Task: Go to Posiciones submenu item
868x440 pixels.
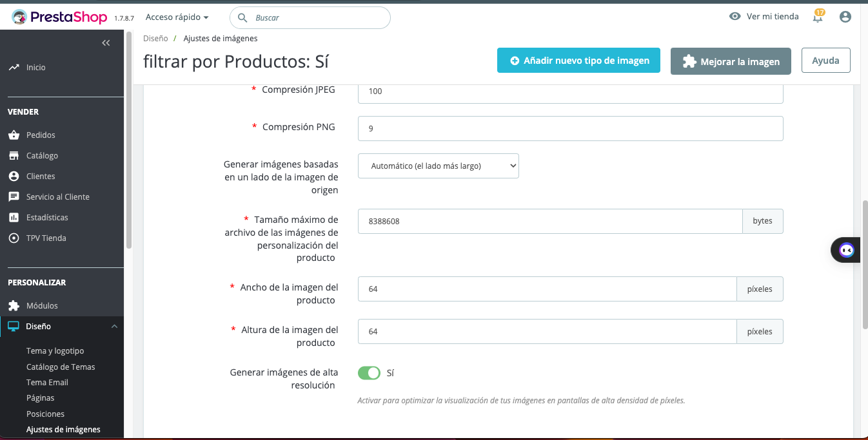Action: (x=45, y=414)
